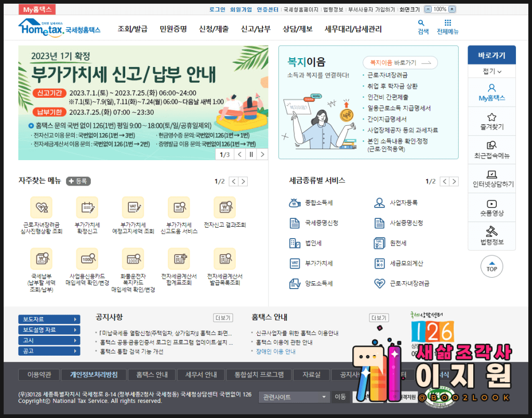The image size is (532, 418).
Task: Open 부가가치세 확정신고 calendar icon
Action: (x=87, y=207)
